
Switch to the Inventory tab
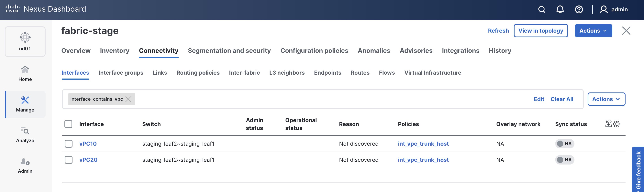[115, 51]
